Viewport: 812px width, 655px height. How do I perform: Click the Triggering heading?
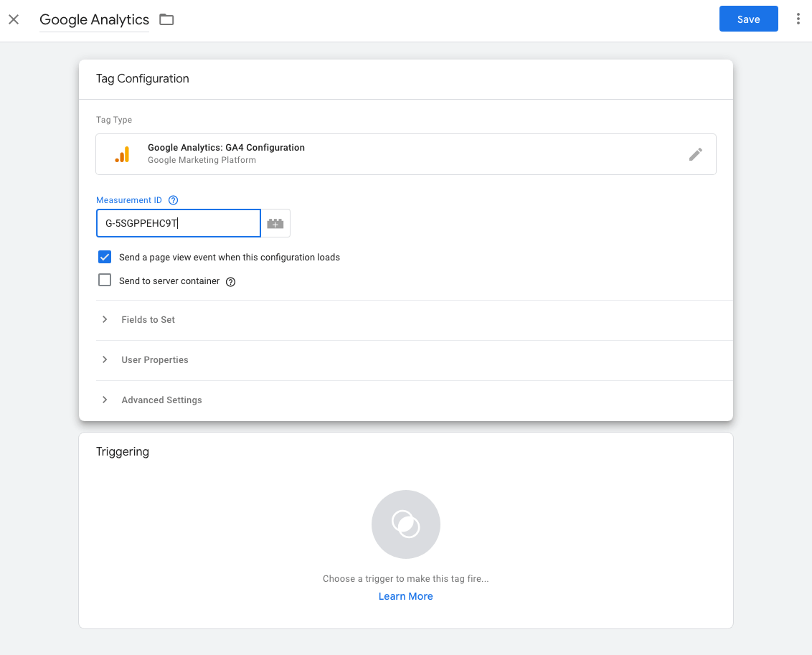click(x=123, y=451)
